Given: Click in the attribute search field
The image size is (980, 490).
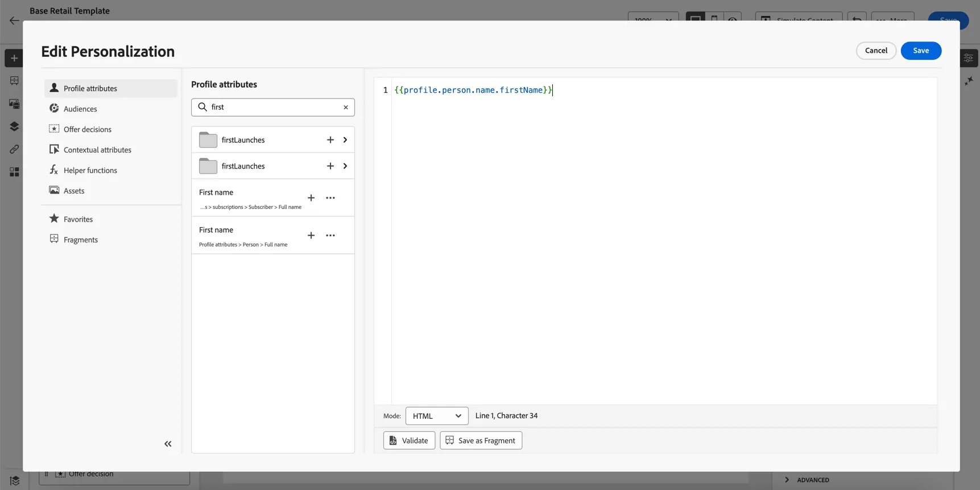Looking at the screenshot, I should [x=273, y=107].
